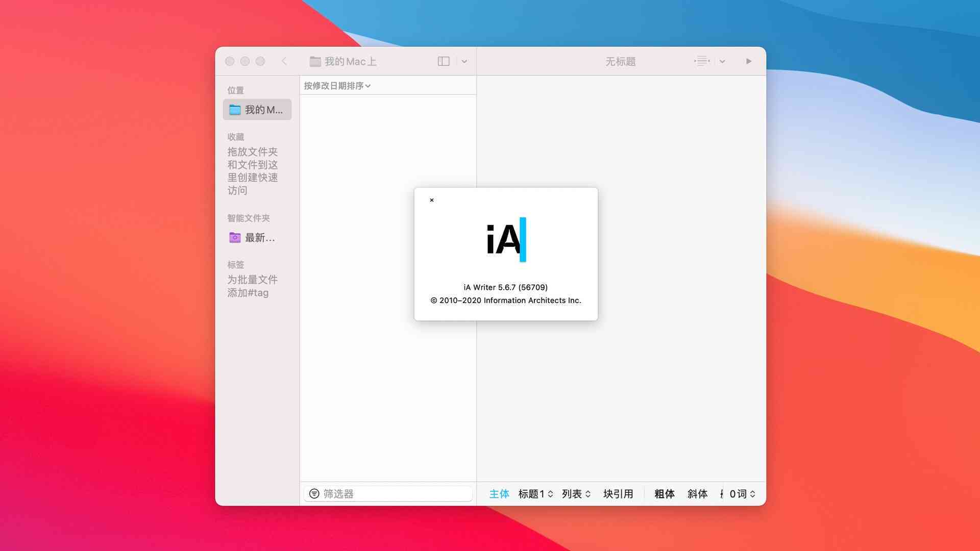Open 列表 list style stepper
980x551 pixels.
(576, 494)
